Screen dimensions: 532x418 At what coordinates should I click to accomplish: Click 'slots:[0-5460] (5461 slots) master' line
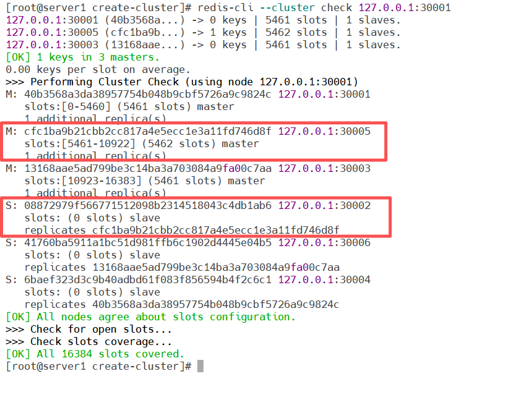[x=129, y=106]
